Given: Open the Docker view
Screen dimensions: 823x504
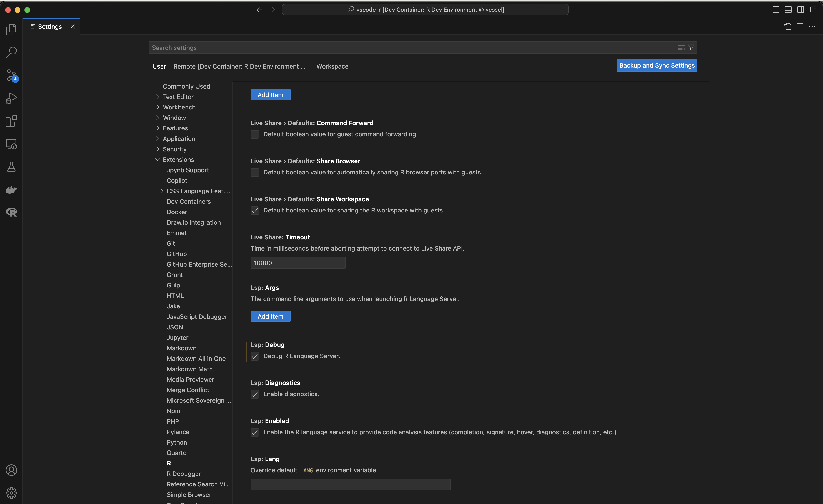Looking at the screenshot, I should (11, 190).
